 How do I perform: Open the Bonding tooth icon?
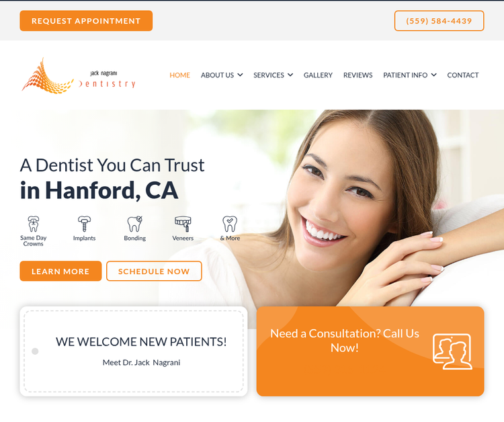[x=134, y=224]
